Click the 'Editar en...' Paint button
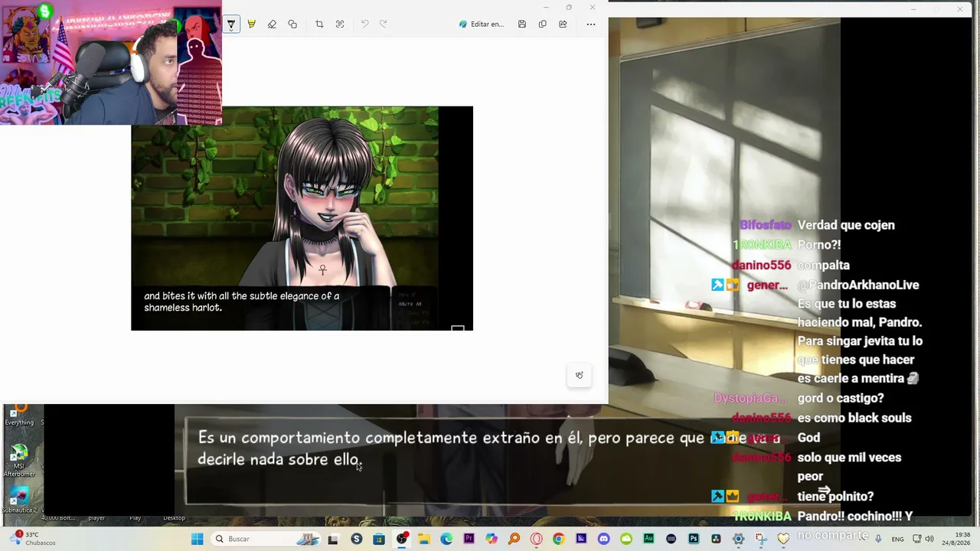The width and height of the screenshot is (980, 551). (482, 24)
